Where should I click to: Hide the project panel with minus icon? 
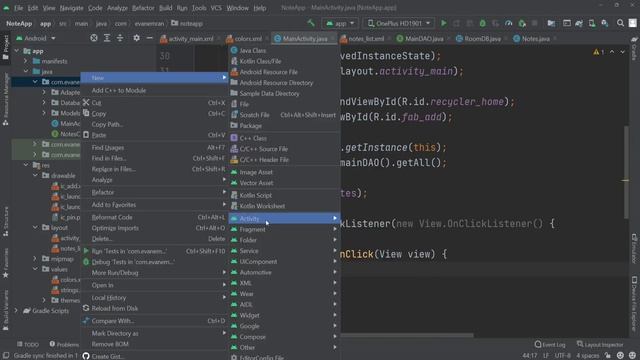coord(149,38)
